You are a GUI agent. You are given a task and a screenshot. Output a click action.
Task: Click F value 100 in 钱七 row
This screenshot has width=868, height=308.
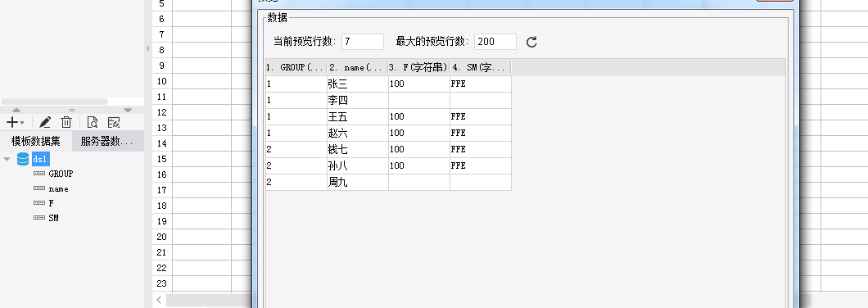pos(419,150)
